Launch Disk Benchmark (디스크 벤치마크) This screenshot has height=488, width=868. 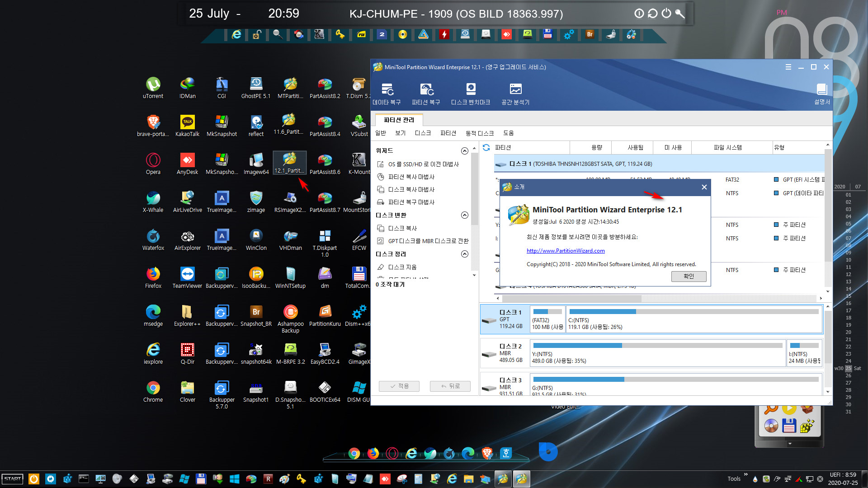(x=471, y=94)
